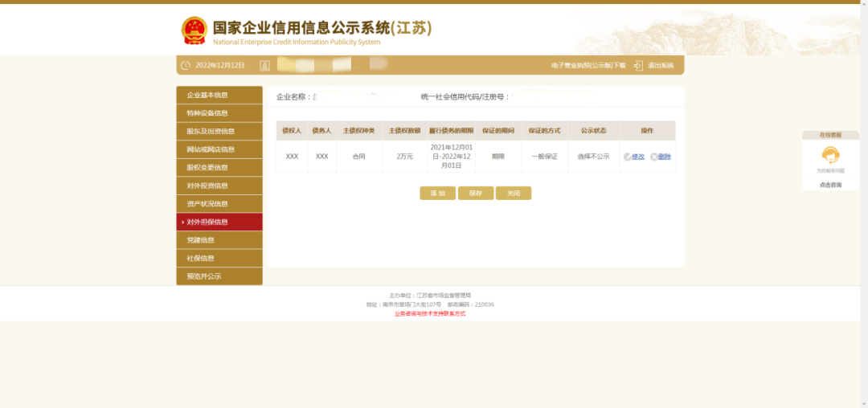Select 特种设备信息 in the sidebar
Viewport: 868px width, 408px height.
pyautogui.click(x=219, y=113)
